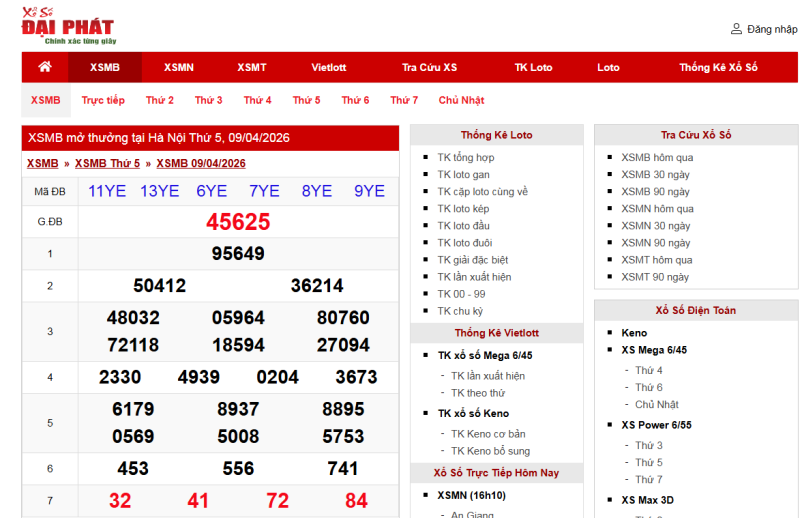Open TK loto đuôi link

pos(465,243)
